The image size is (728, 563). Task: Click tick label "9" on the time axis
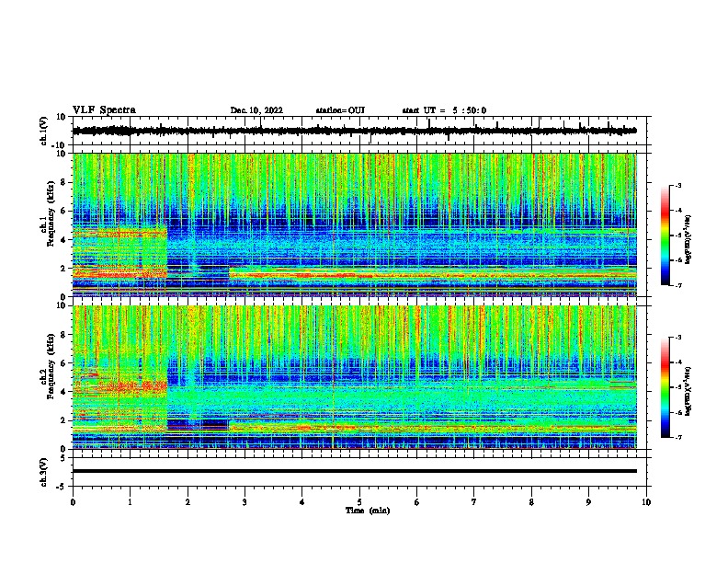click(x=588, y=502)
